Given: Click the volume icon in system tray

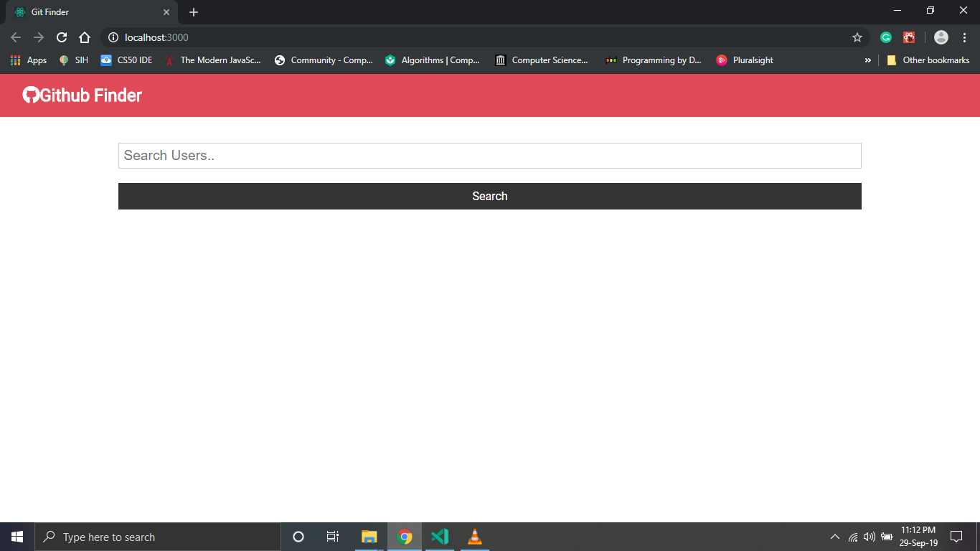Looking at the screenshot, I should [x=869, y=536].
